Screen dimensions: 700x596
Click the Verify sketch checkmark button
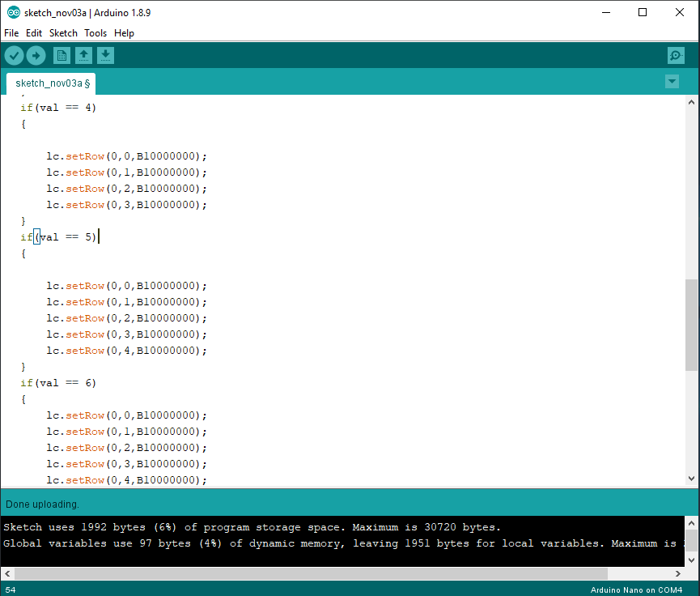(x=15, y=56)
